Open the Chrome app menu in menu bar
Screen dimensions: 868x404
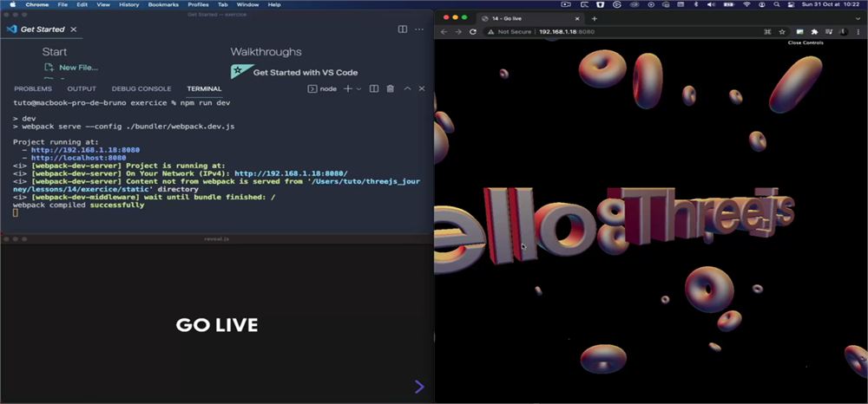coord(37,4)
